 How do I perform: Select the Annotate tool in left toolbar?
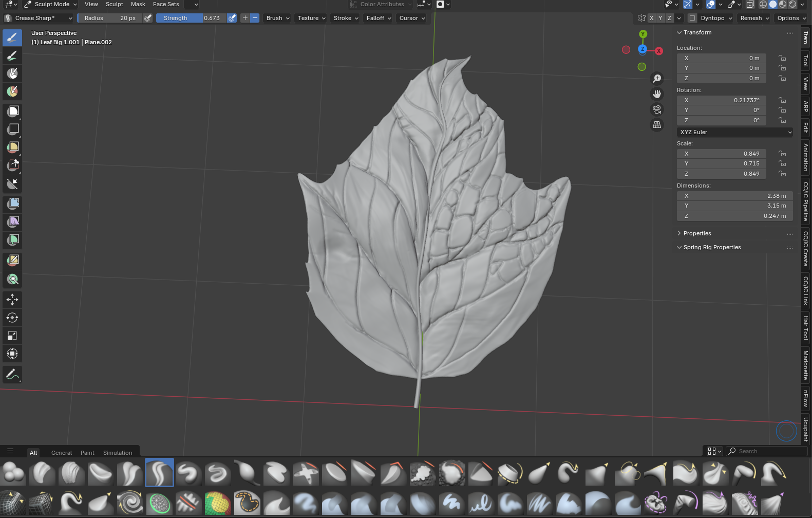coord(12,375)
